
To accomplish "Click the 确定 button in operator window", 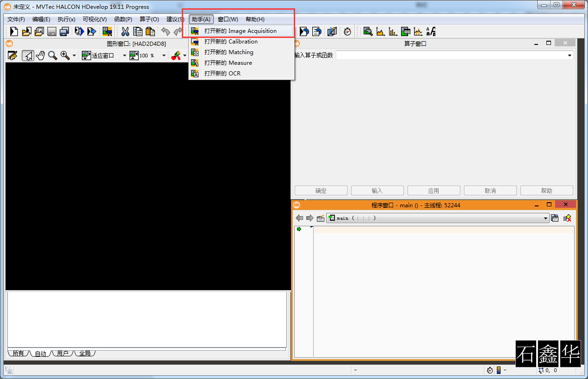I will (x=321, y=191).
